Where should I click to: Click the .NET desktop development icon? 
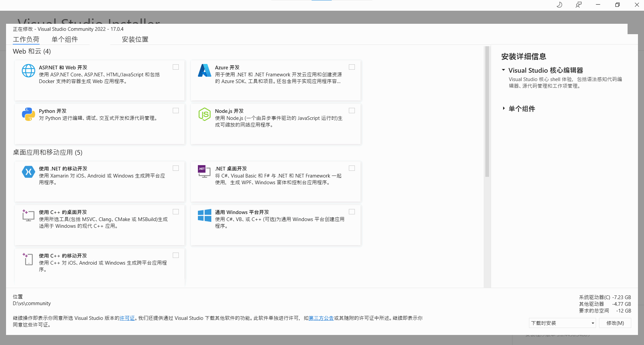tap(204, 171)
